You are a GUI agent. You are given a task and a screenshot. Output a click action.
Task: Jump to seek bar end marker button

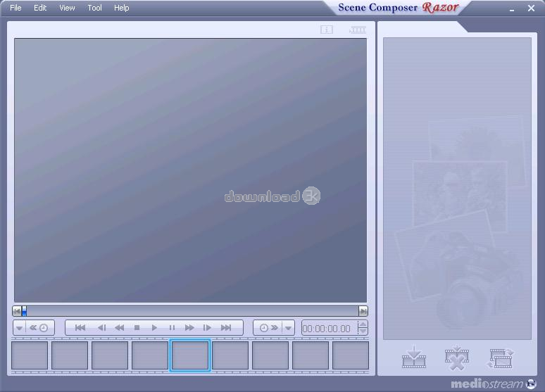coord(363,311)
